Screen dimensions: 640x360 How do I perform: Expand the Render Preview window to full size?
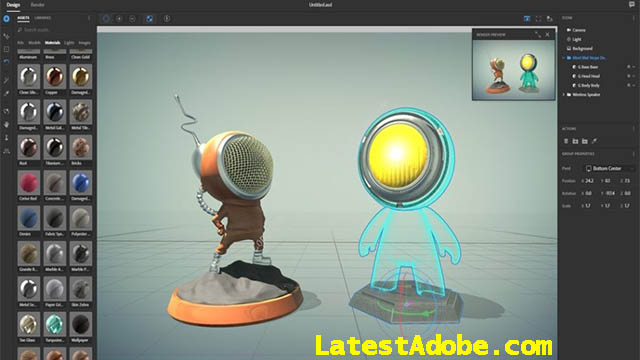538,35
